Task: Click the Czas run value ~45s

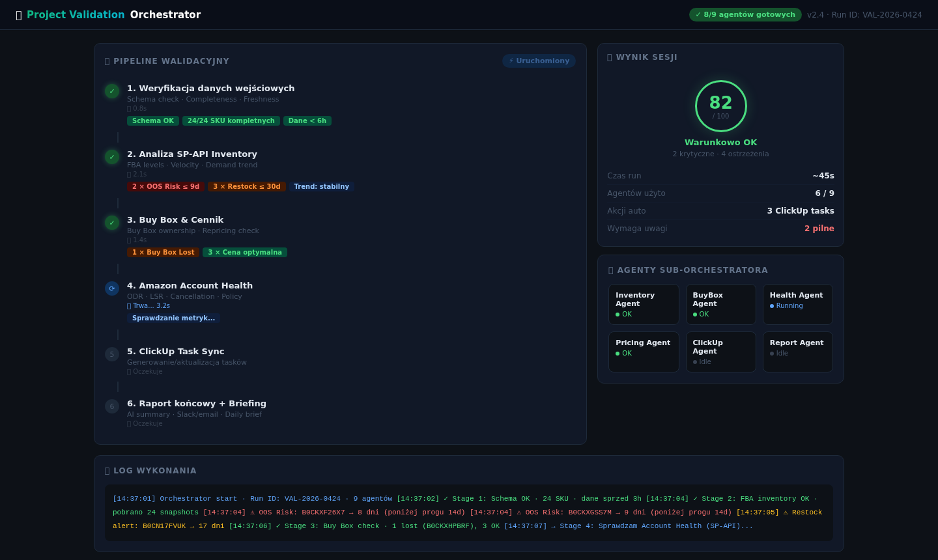Action: click(823, 176)
